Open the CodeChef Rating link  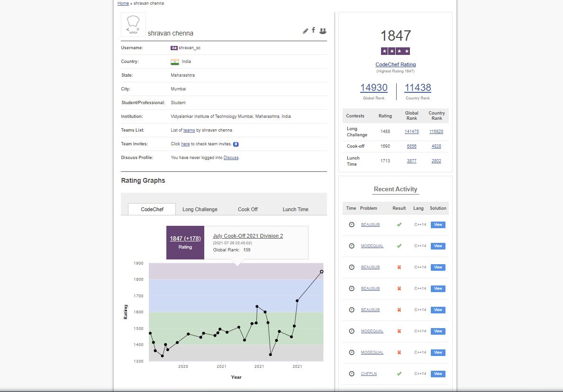tap(395, 64)
